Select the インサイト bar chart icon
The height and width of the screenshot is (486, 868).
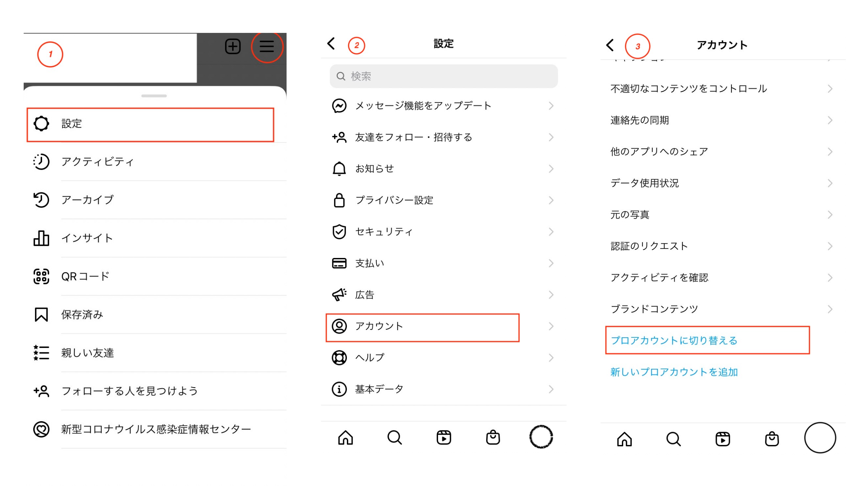point(41,238)
